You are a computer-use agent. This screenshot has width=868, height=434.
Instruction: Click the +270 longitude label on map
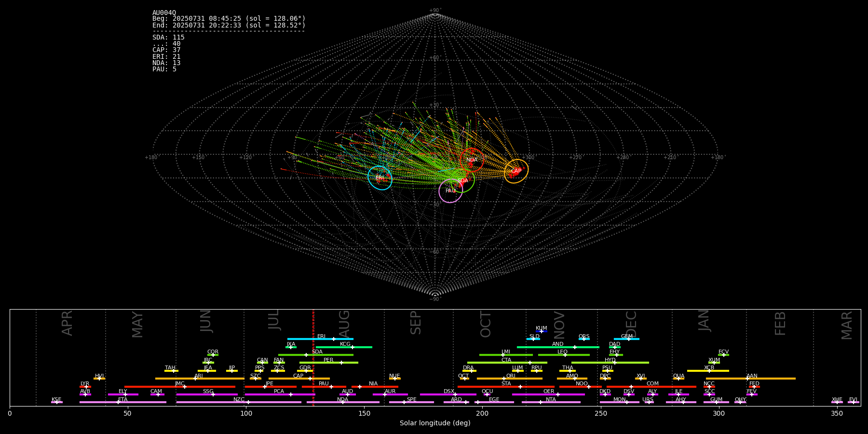coord(575,157)
